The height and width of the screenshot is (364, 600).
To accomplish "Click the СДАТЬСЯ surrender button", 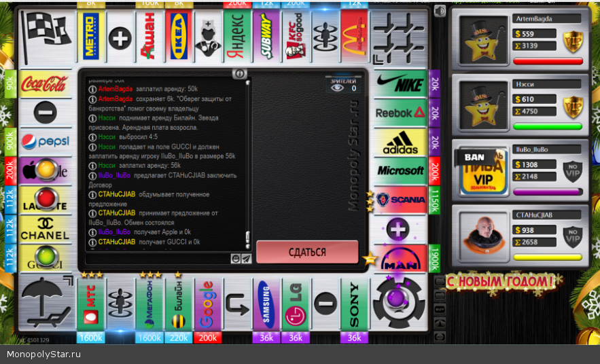I will point(307,252).
